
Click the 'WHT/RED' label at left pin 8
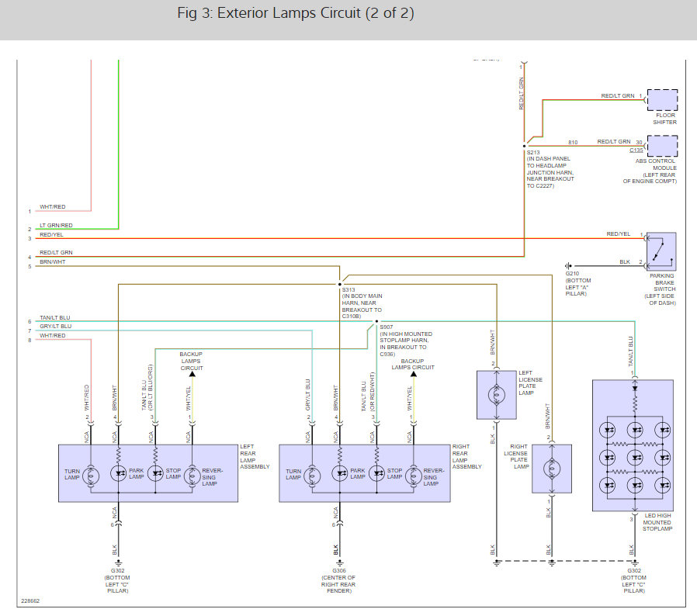click(53, 336)
